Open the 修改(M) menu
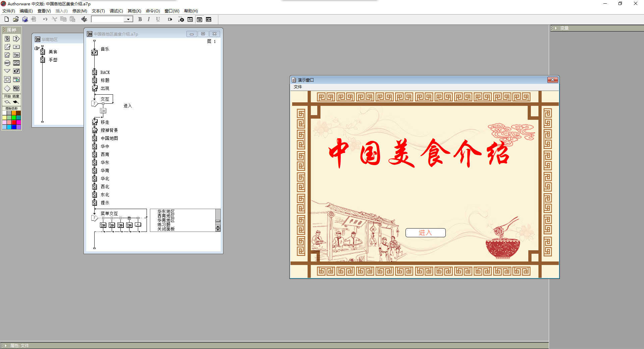The image size is (644, 349). (80, 11)
